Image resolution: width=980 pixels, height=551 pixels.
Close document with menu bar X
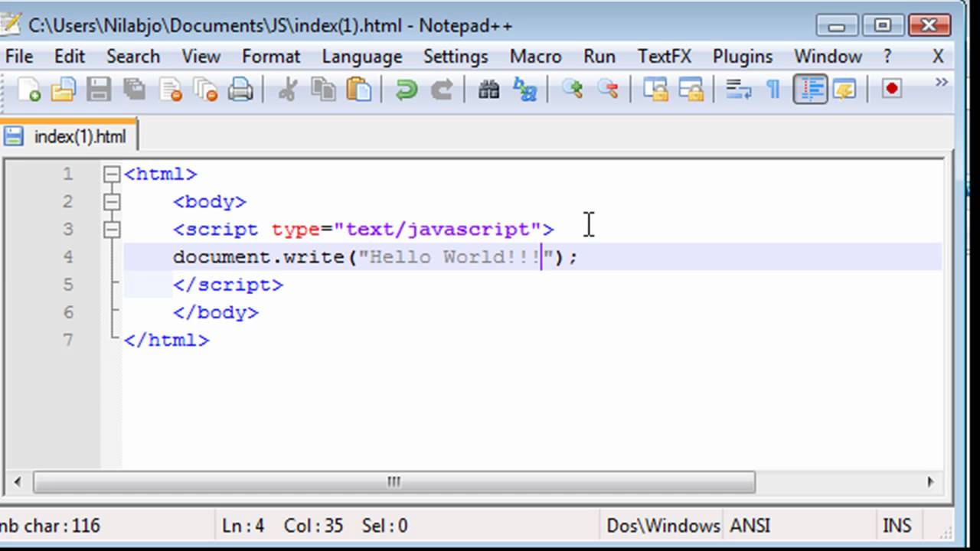click(x=938, y=57)
